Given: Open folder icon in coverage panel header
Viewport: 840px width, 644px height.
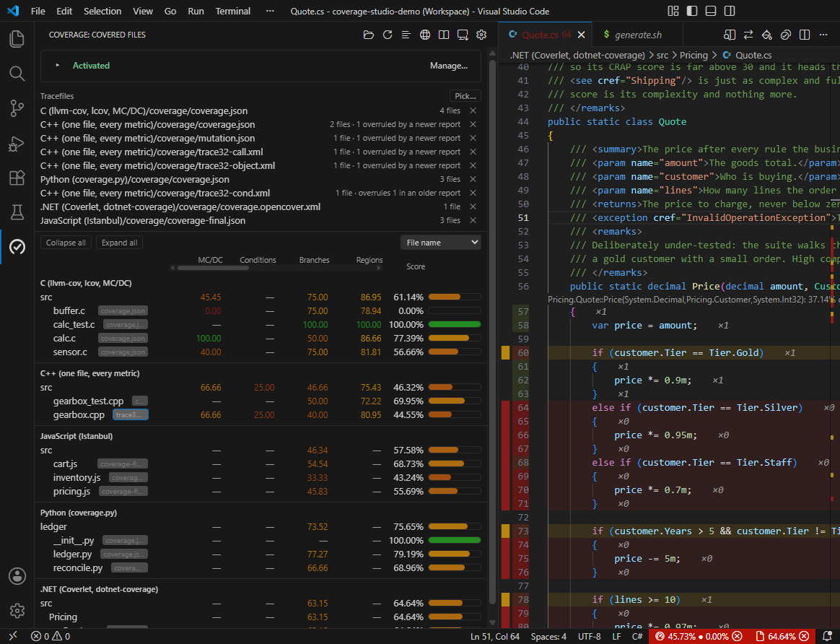Looking at the screenshot, I should pos(369,35).
